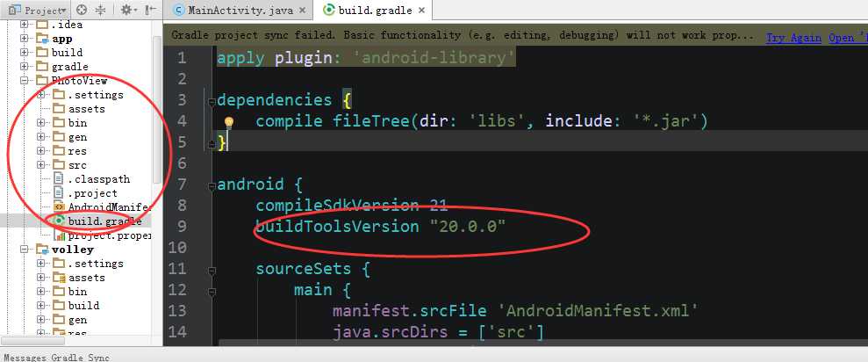Expand bin folder under volley

click(x=41, y=291)
